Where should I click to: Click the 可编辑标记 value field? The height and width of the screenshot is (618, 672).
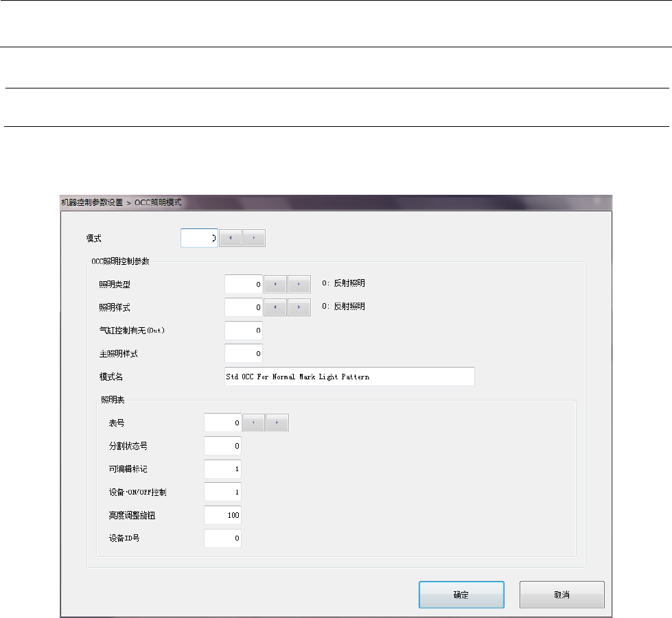[x=222, y=469]
